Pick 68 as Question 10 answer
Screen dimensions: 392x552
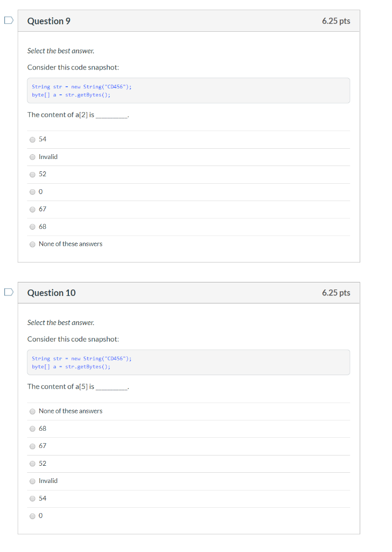32,429
